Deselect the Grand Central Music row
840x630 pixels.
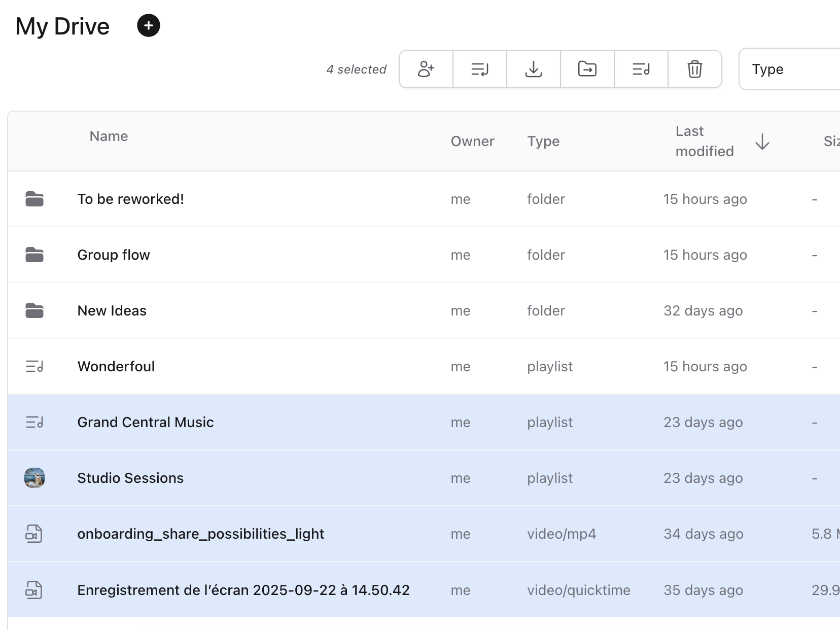[146, 422]
